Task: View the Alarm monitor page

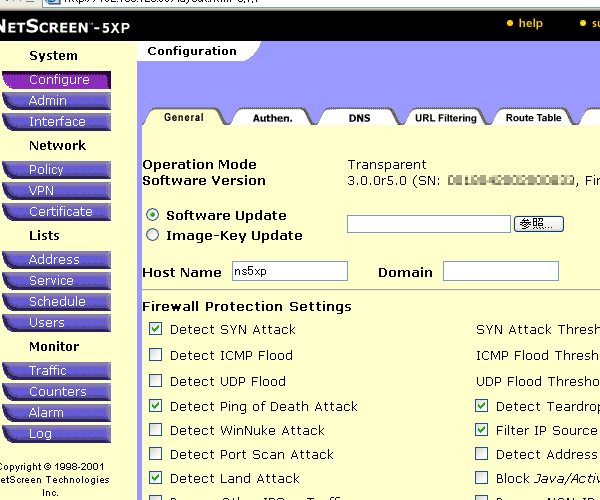Action: (x=57, y=412)
